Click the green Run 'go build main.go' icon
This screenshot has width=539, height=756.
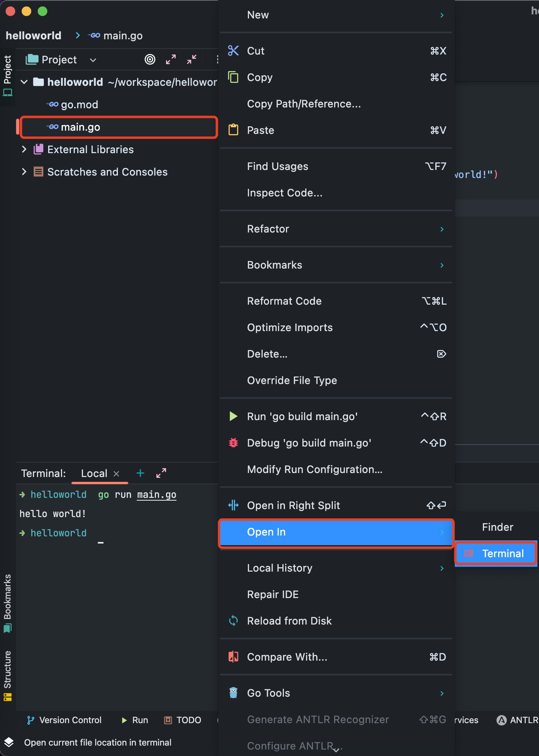233,416
